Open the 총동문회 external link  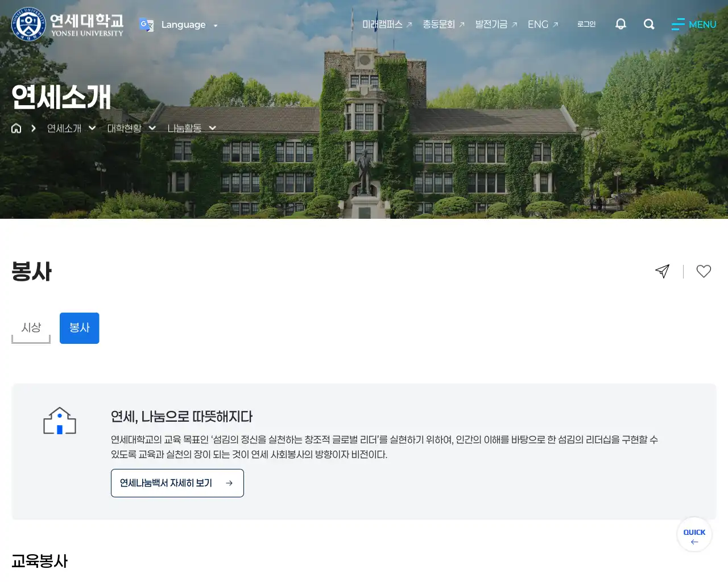444,24
